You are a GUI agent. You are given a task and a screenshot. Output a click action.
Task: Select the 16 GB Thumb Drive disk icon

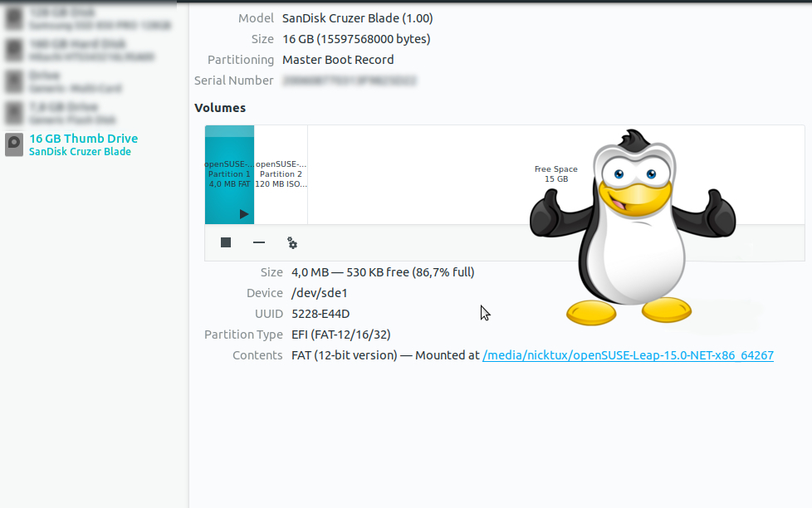(14, 144)
